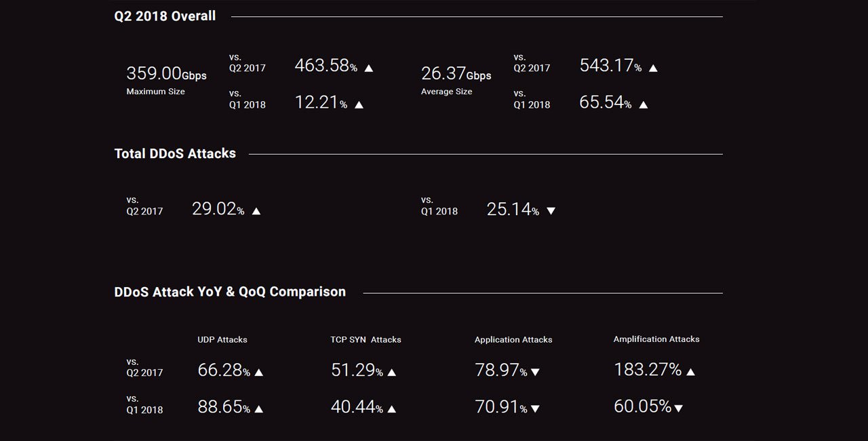Viewport: 868px width, 441px height.
Task: Click the Amplification Attacks column label
Action: click(x=656, y=339)
